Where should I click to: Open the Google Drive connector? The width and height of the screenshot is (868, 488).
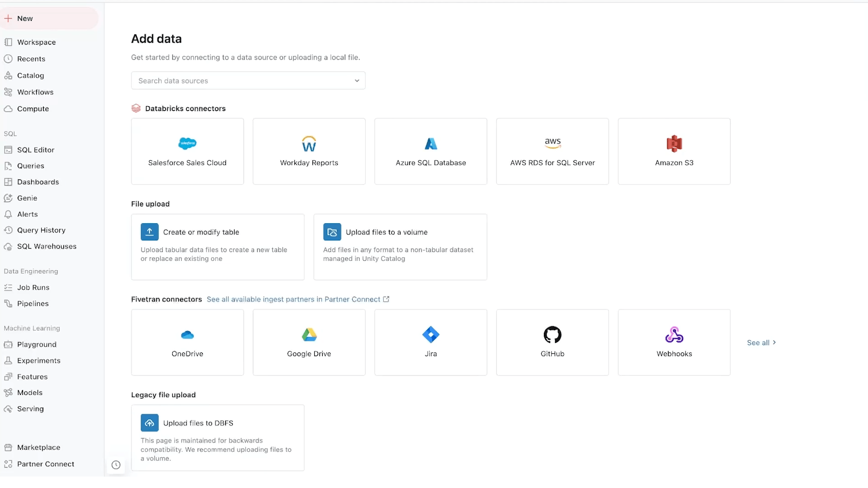pyautogui.click(x=309, y=343)
